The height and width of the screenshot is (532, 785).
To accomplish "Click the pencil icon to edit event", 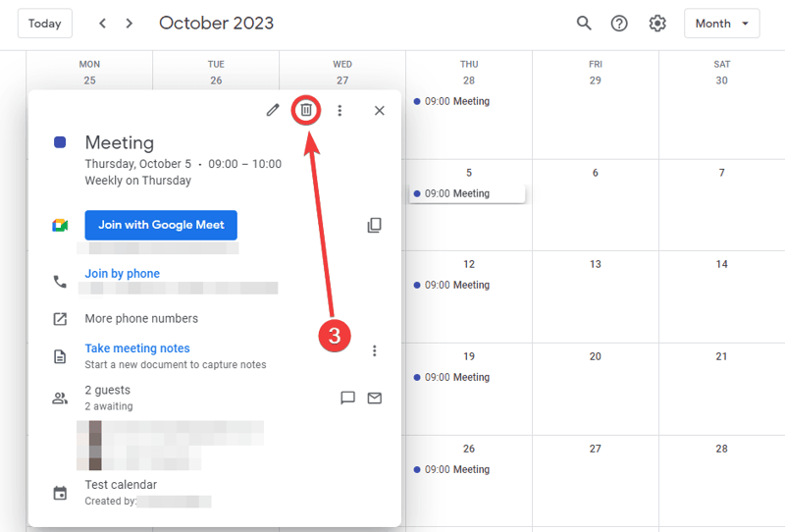I will (x=273, y=110).
